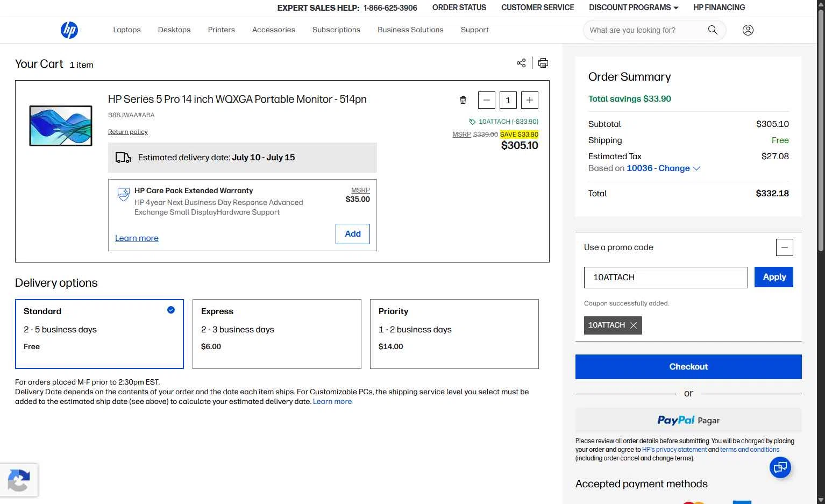Click Learn more under delivery notes

332,401
